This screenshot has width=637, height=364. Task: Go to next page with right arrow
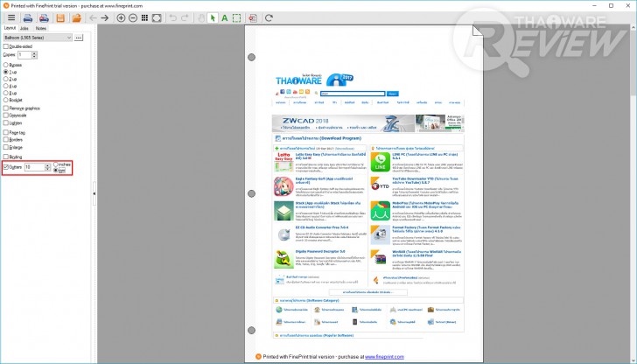(x=105, y=17)
